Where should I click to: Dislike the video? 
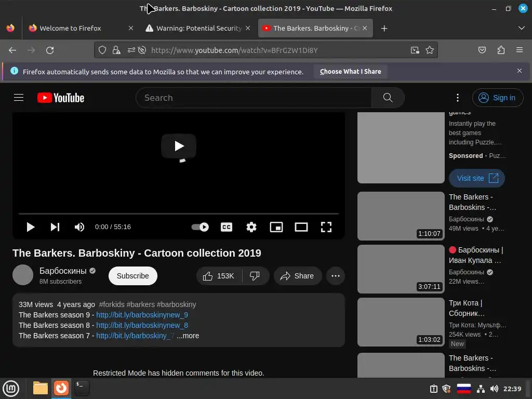255,276
